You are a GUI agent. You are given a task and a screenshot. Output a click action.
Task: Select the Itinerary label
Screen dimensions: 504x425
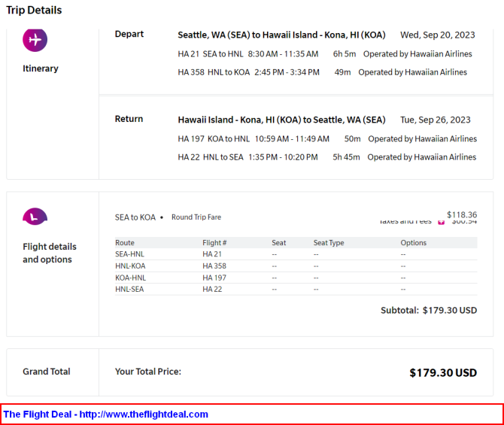(41, 68)
